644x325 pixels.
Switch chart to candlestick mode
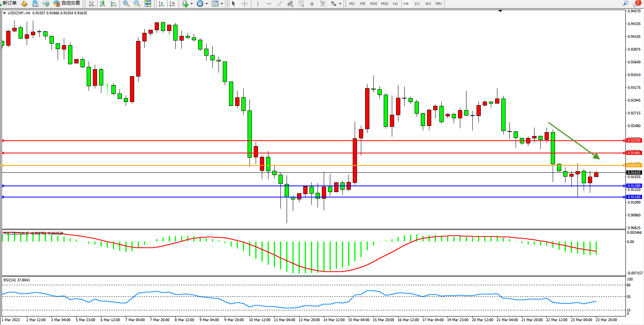click(102, 3)
